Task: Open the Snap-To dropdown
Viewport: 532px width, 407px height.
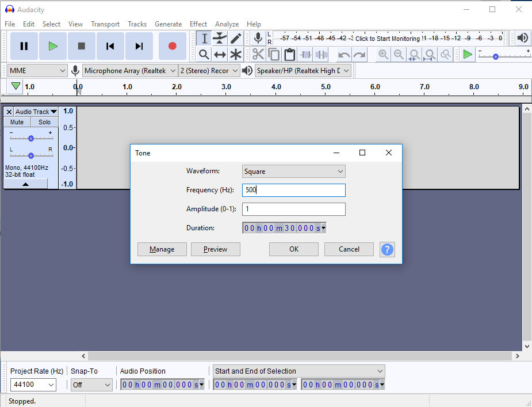Action: (91, 385)
